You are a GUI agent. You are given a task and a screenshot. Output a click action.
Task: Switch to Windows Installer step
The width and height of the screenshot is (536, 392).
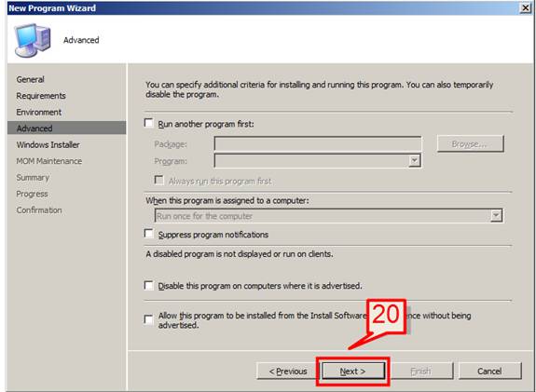48,144
